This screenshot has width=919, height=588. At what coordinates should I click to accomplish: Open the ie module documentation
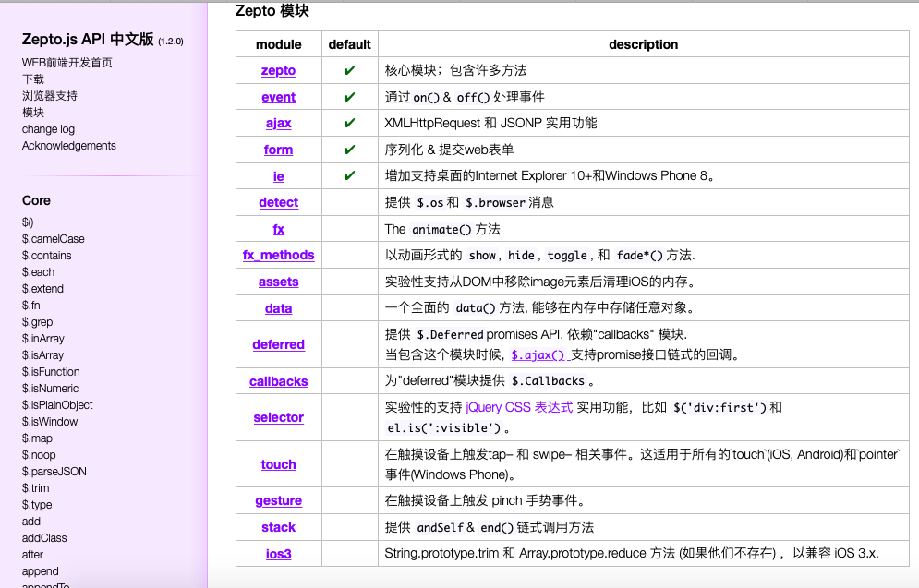278,175
